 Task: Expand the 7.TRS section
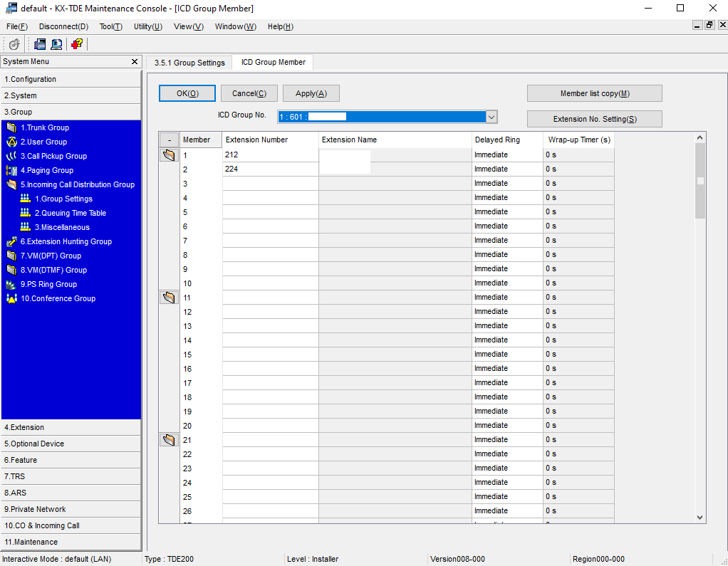pyautogui.click(x=71, y=476)
